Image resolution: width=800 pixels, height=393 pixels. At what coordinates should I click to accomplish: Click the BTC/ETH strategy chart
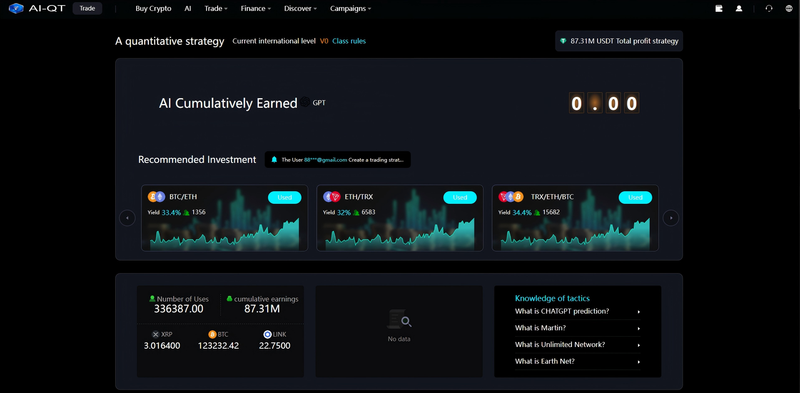[x=224, y=233]
